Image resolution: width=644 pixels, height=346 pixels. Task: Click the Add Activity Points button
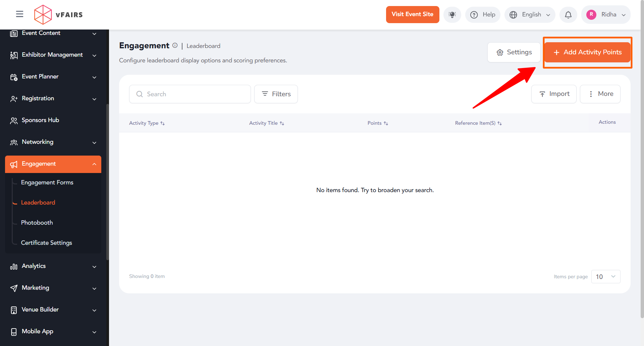pos(587,52)
